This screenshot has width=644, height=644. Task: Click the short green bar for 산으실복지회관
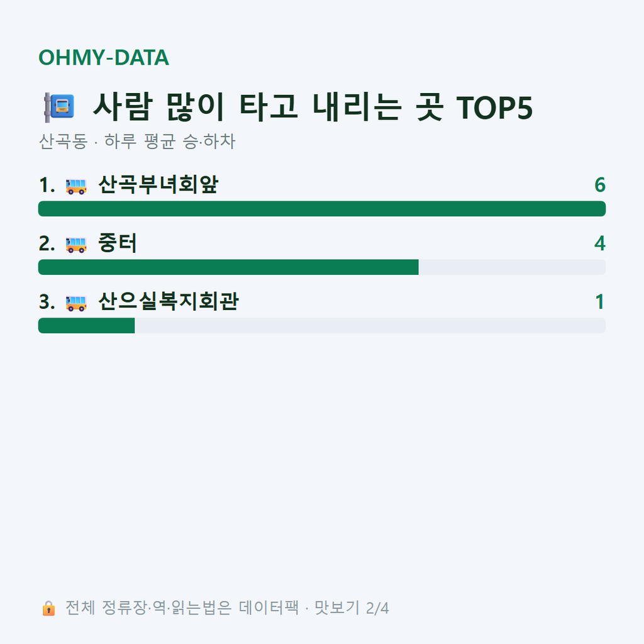86,325
